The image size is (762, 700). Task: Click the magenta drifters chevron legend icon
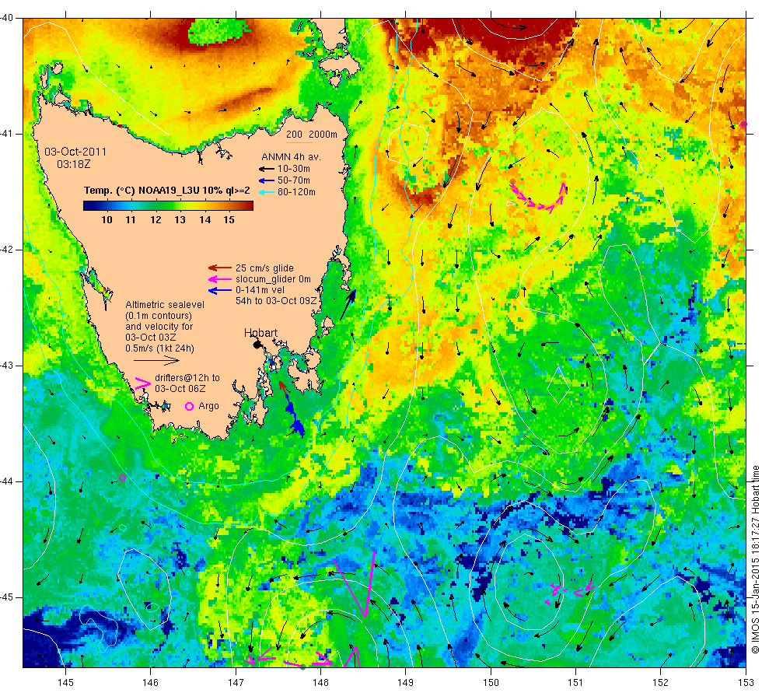142,383
